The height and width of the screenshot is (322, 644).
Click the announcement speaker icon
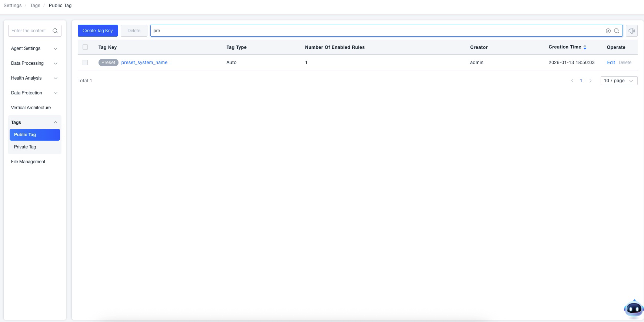632,31
